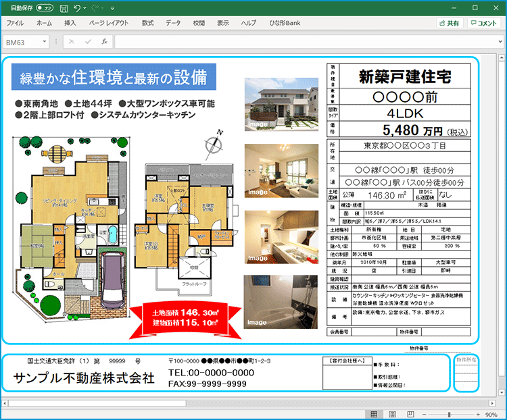Click the horizontal scrollbar thumb
This screenshot has width=507, height=420.
pyautogui.click(x=97, y=403)
